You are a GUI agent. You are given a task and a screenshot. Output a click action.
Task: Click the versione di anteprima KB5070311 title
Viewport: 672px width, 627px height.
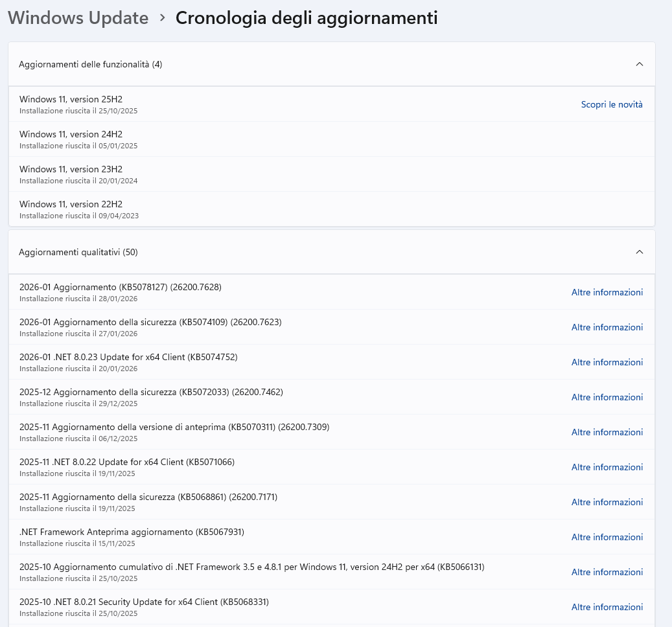(174, 427)
